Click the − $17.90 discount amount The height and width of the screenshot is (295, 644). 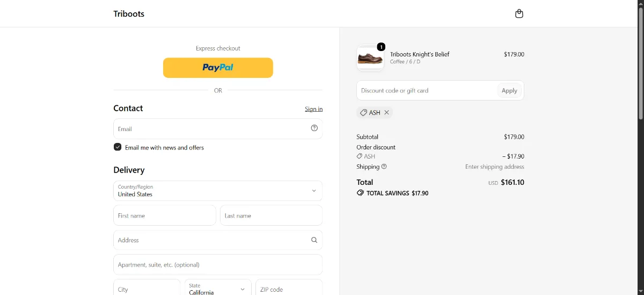[513, 156]
